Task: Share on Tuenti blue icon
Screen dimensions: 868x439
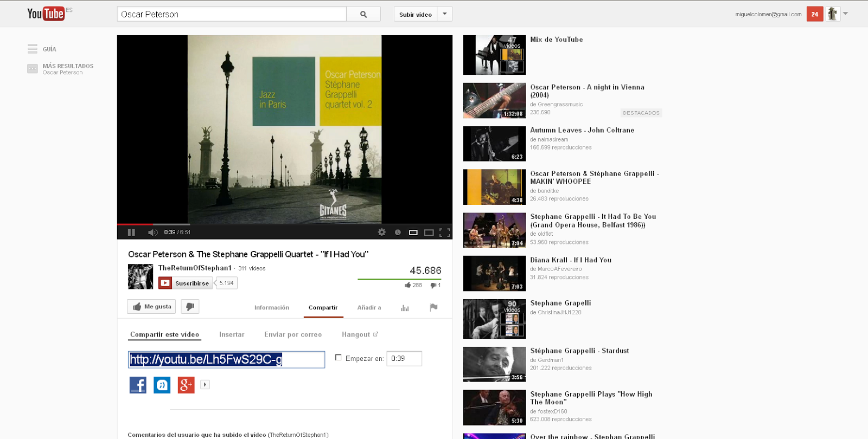Action: tap(162, 385)
